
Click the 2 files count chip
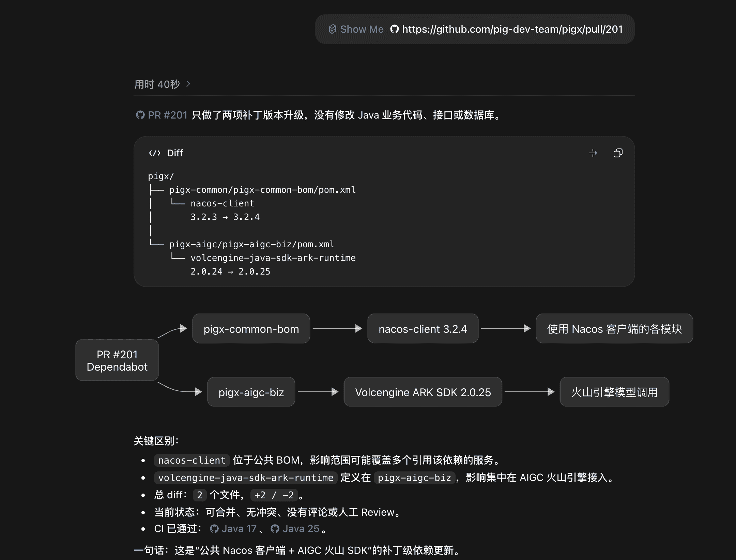coord(200,495)
